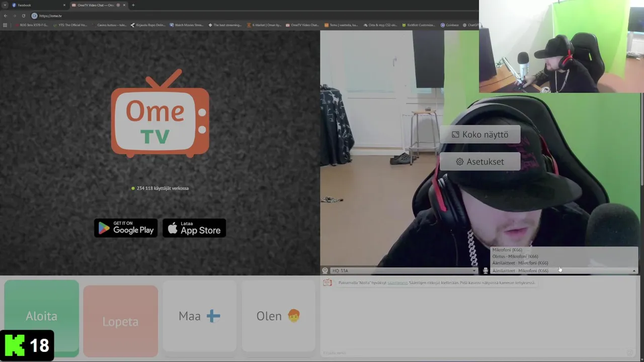Go back in browser history
Viewport: 644px width, 362px height.
(6, 16)
